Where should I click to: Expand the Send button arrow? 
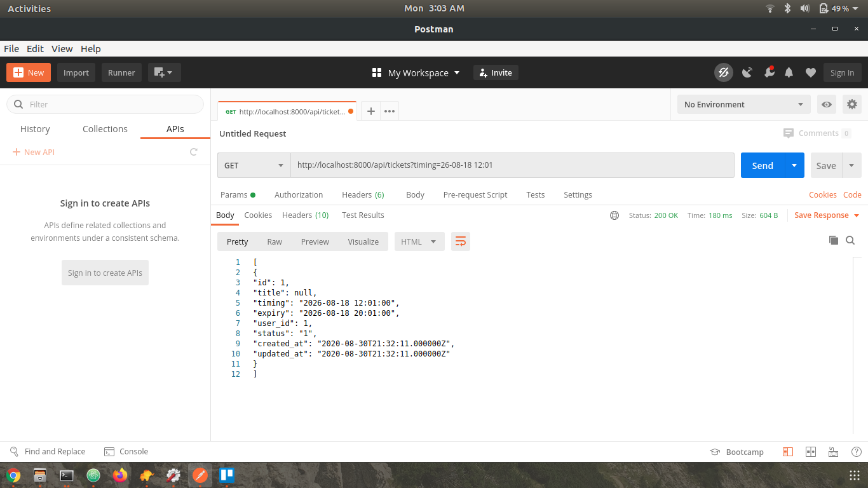coord(794,165)
